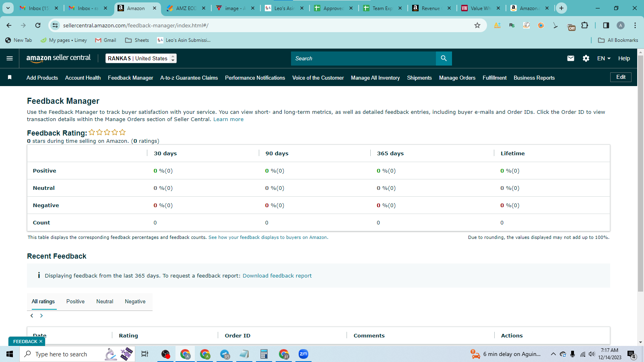Screen dimensions: 644x362
Task: Open Business Reports menu item
Action: [x=534, y=78]
